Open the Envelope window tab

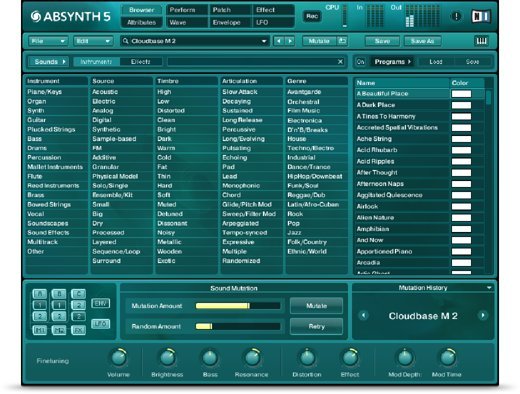[x=231, y=22]
